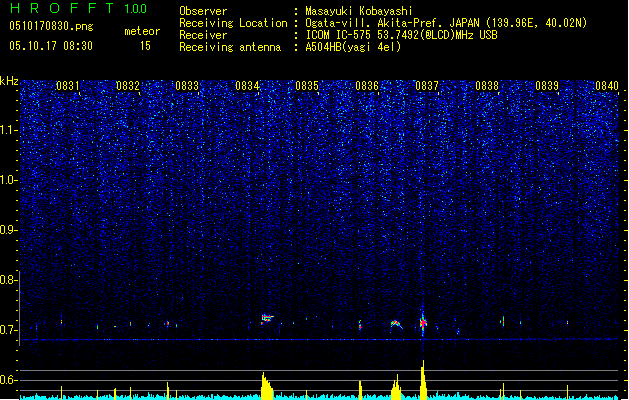Screen dimensions: 629x400
Task: Click the observer name Masayuki Kobayashi
Action: pyautogui.click(x=359, y=11)
